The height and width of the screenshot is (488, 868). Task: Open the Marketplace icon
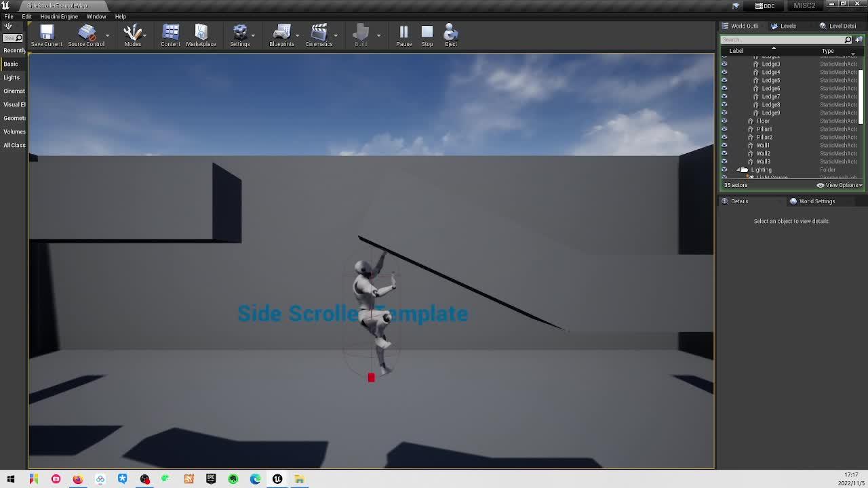point(201,35)
